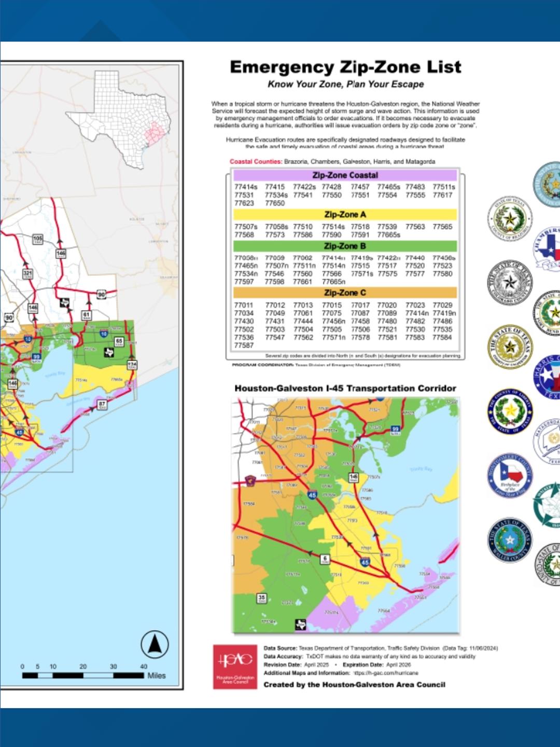
Task: Click zip code 77587 in Zone C
Action: tap(244, 345)
